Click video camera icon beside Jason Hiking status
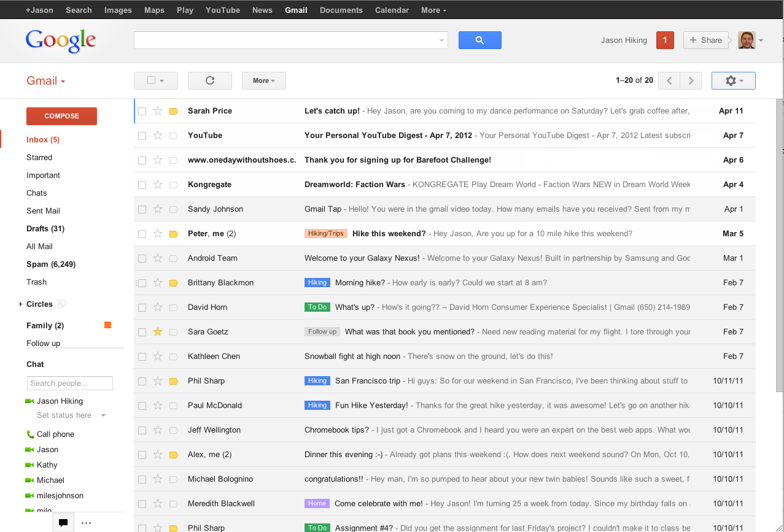 [x=29, y=401]
